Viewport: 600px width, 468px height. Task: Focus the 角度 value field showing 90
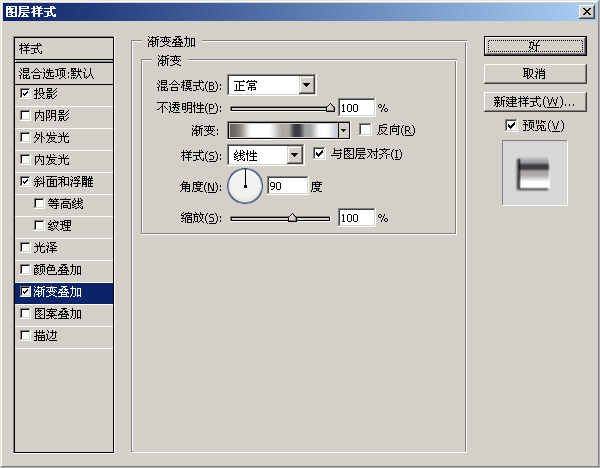[x=287, y=186]
